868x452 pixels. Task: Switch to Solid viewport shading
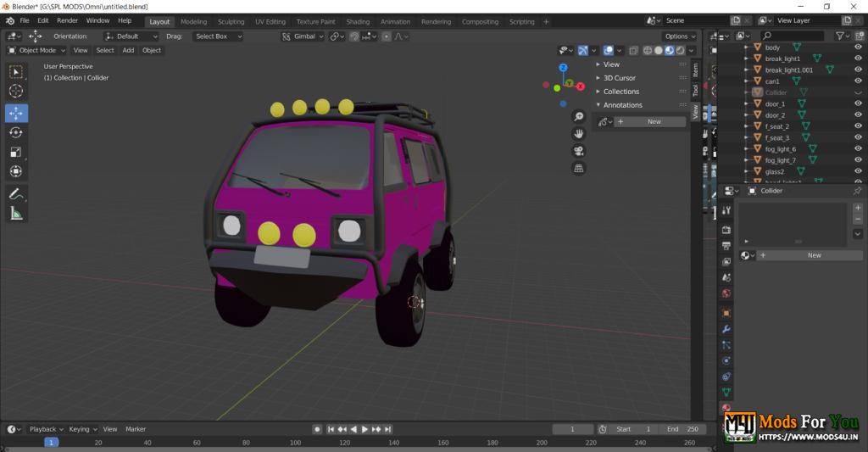pos(658,50)
